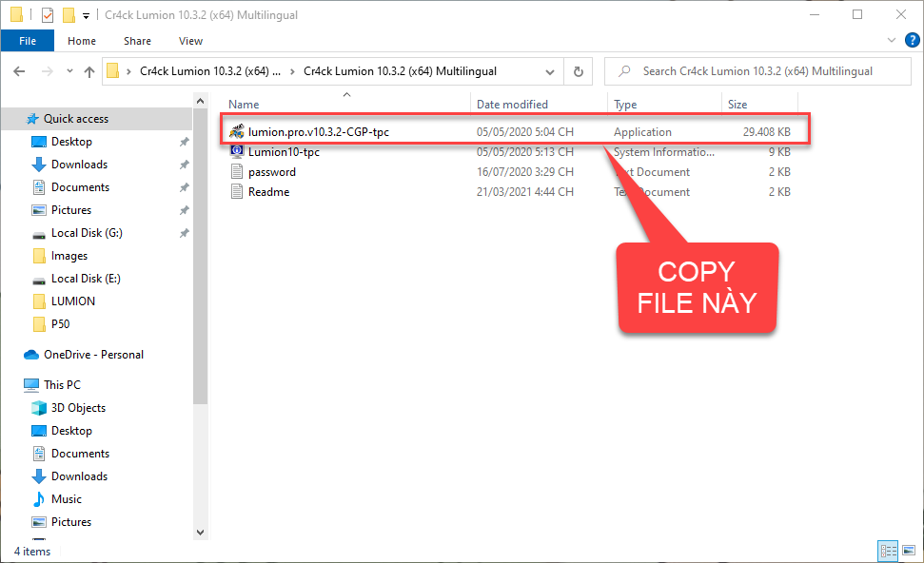Screen dimensions: 924x563
Task: Sort files by Date modified column
Action: tap(512, 105)
